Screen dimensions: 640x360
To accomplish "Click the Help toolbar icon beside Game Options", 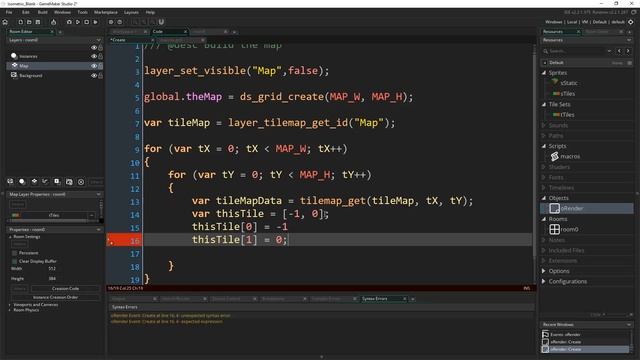I will 120,22.
